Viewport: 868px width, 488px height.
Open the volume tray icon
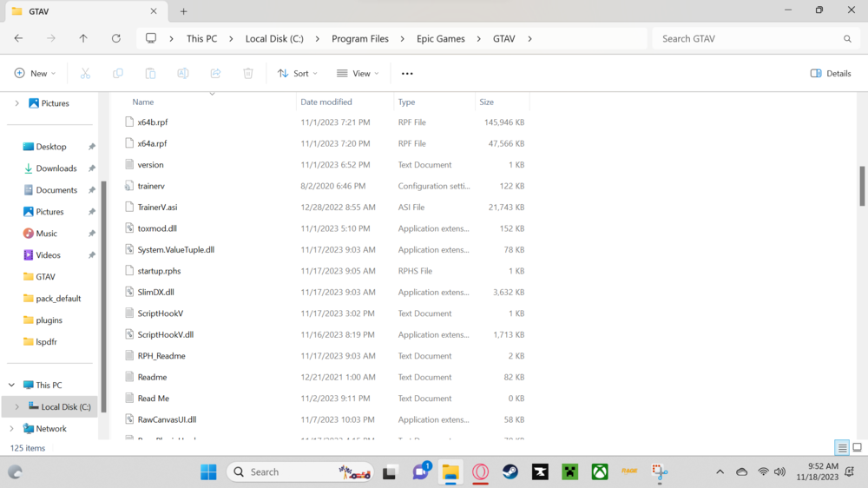click(x=780, y=472)
